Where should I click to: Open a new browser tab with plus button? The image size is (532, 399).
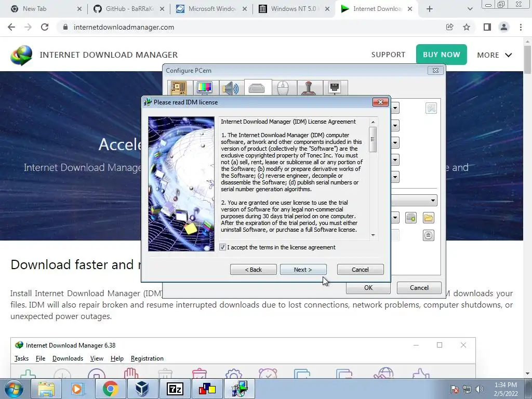click(x=430, y=9)
